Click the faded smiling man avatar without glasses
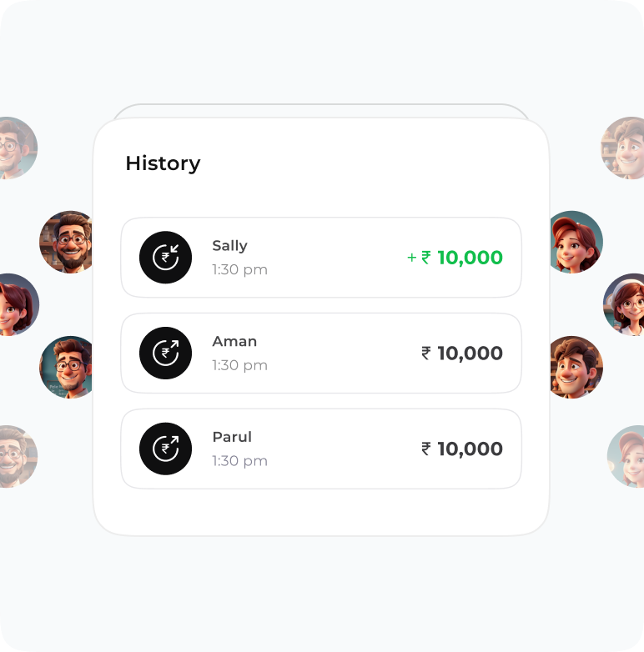The width and height of the screenshot is (644, 652). point(623,148)
